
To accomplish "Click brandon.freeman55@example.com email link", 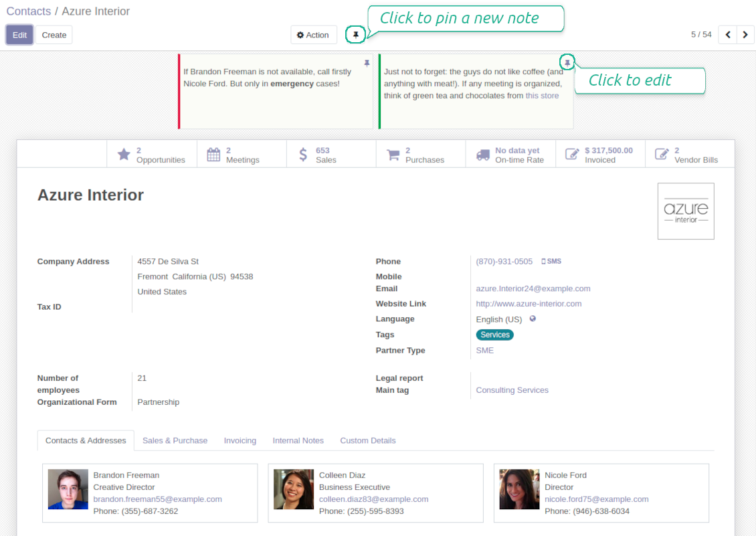I will [x=158, y=499].
